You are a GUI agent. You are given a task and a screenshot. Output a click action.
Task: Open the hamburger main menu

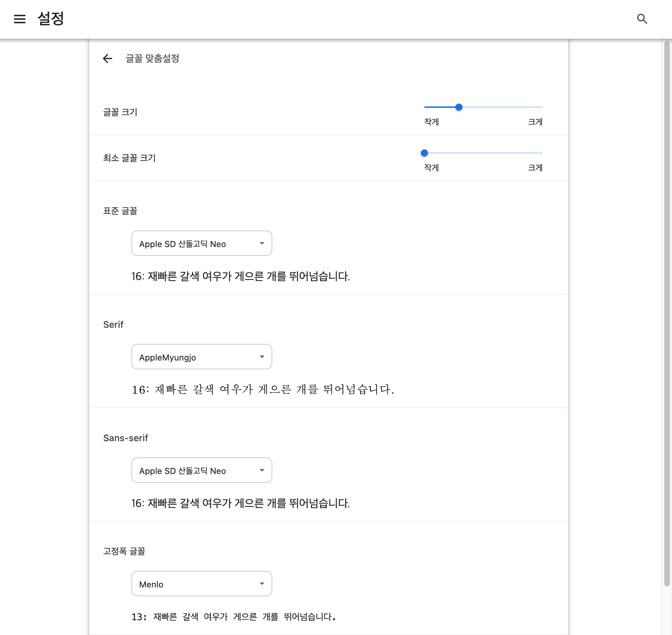pyautogui.click(x=20, y=19)
